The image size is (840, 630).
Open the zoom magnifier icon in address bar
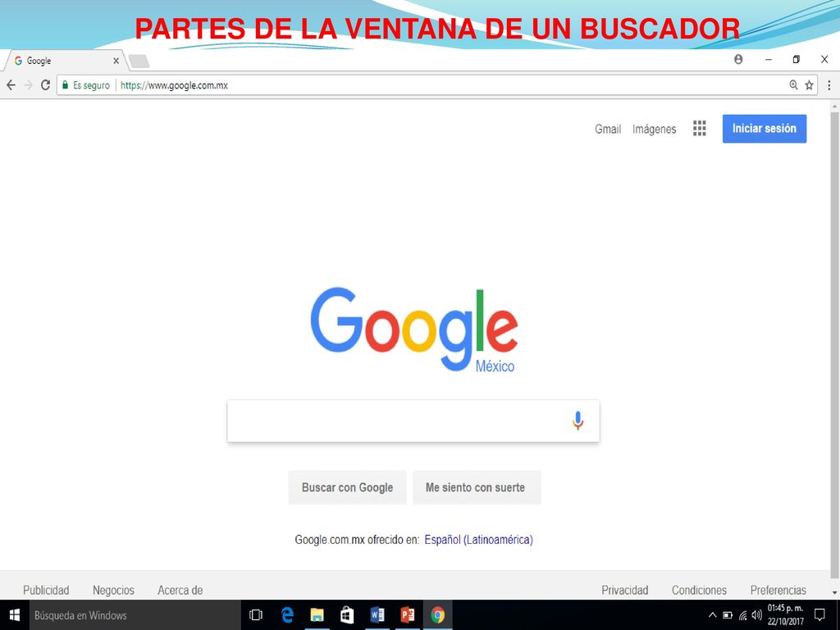(793, 84)
